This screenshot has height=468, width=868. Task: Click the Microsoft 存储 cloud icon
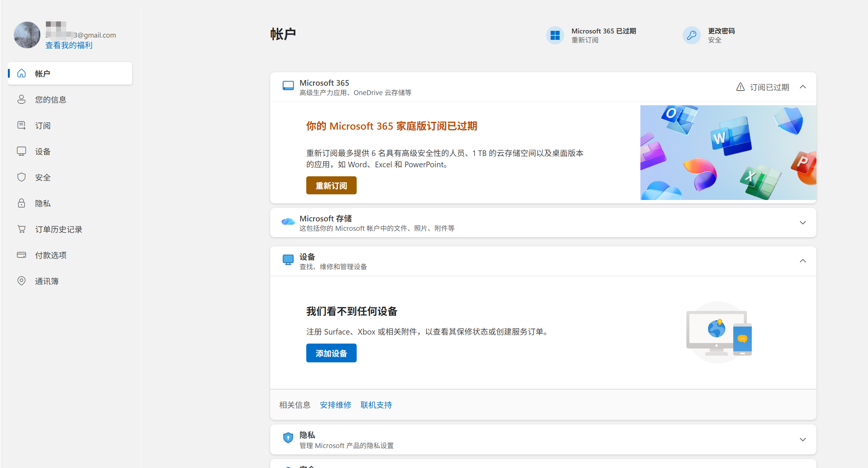click(x=288, y=222)
